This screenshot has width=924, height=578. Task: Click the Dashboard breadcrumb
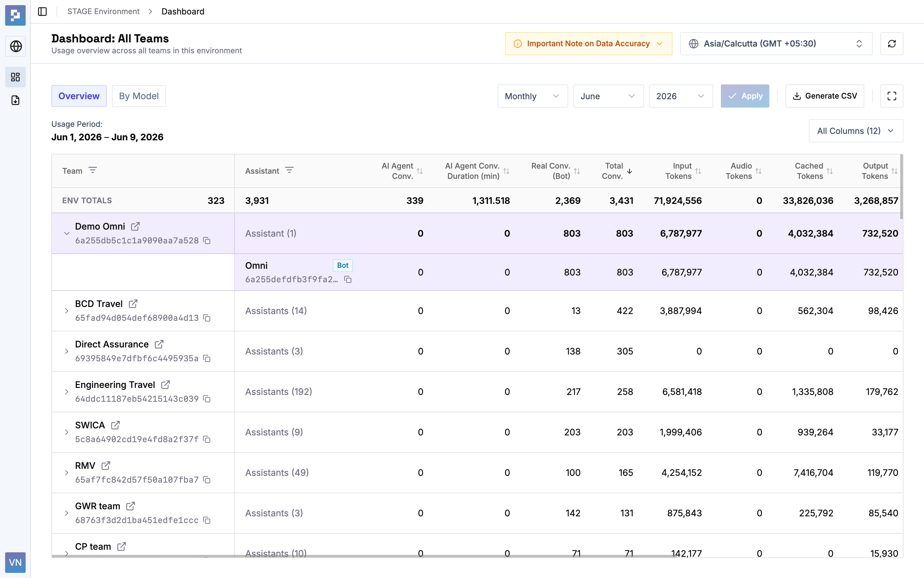coord(183,12)
